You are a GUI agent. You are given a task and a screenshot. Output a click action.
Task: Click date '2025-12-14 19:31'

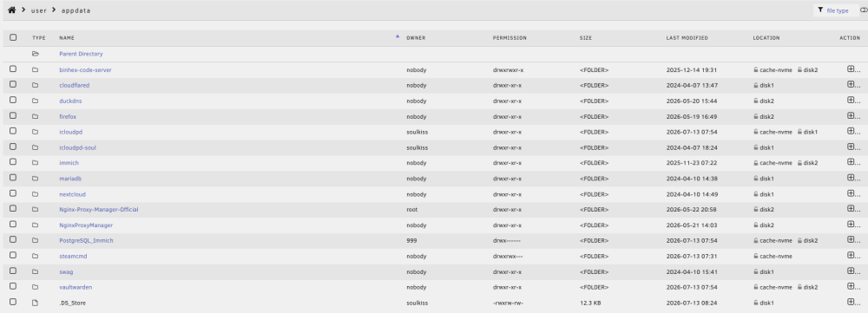click(x=692, y=70)
